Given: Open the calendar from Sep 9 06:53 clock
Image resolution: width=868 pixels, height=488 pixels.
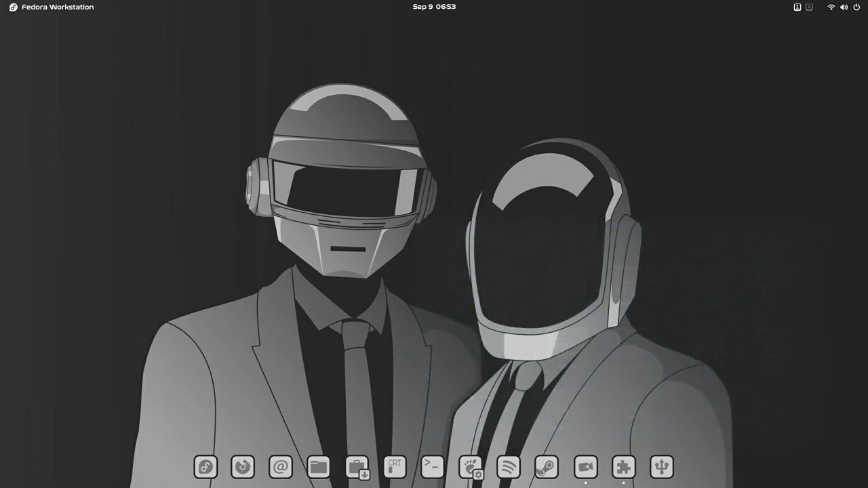Looking at the screenshot, I should [x=434, y=7].
